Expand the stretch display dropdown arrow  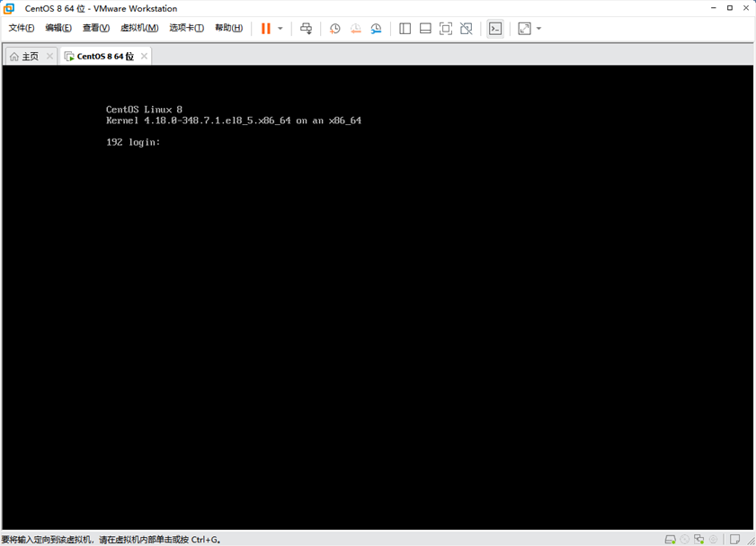tap(539, 29)
